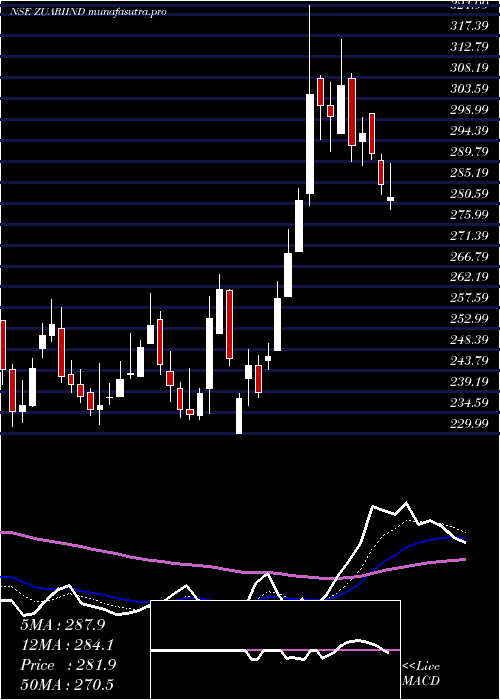
Task: Select the 234.59 price axis label
Action: point(469,403)
